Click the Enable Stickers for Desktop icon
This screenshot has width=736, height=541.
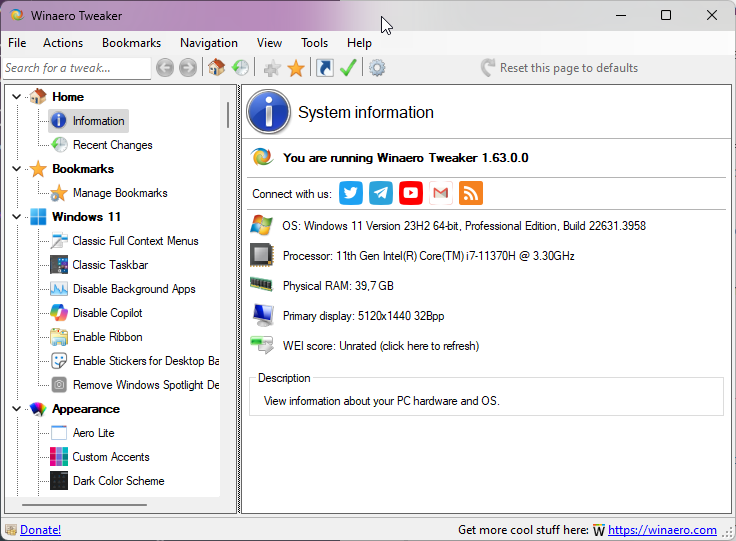tap(59, 361)
